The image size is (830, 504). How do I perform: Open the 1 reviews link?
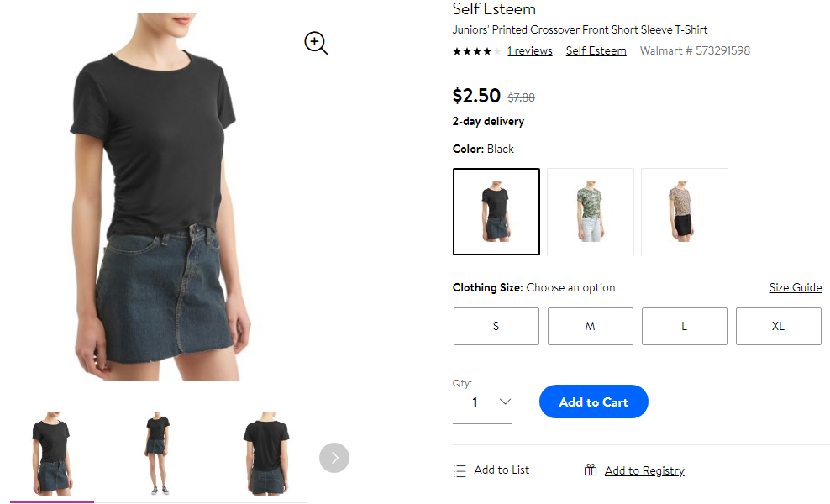(530, 51)
